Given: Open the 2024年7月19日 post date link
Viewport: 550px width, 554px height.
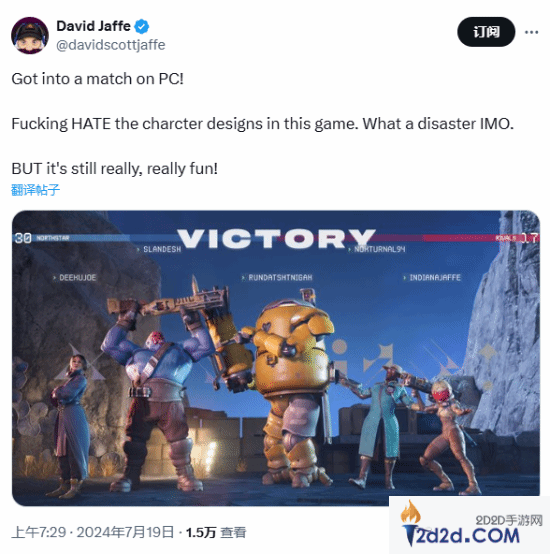Looking at the screenshot, I should point(125,532).
